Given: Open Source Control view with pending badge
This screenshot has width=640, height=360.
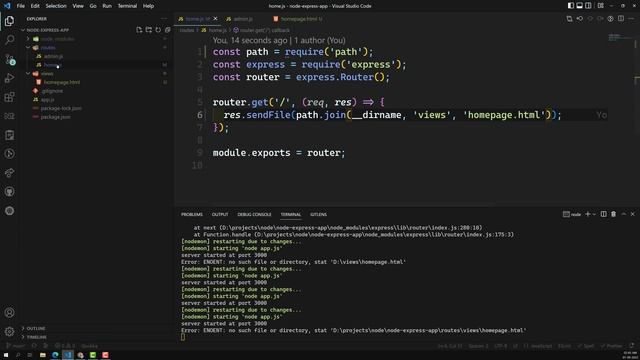Looking at the screenshot, I should (x=9, y=59).
